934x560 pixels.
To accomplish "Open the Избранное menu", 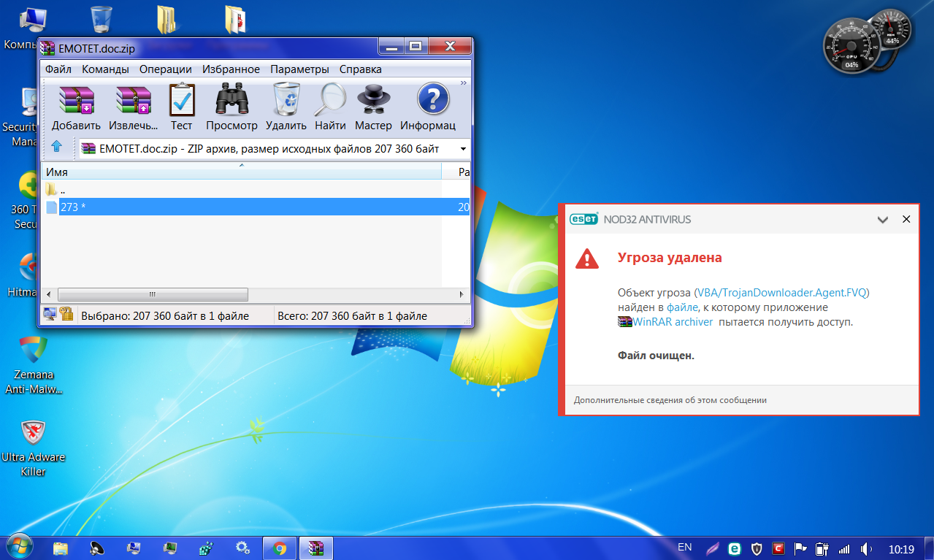I will tap(230, 69).
